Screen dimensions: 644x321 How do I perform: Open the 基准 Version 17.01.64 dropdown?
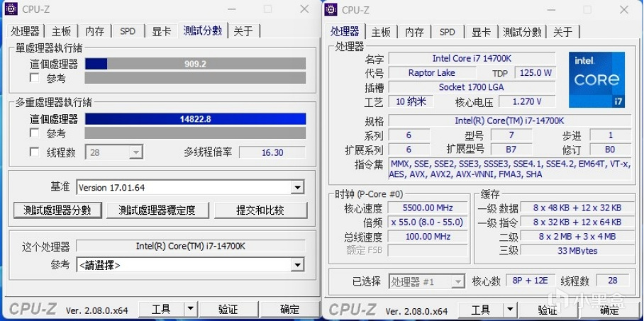click(x=190, y=188)
